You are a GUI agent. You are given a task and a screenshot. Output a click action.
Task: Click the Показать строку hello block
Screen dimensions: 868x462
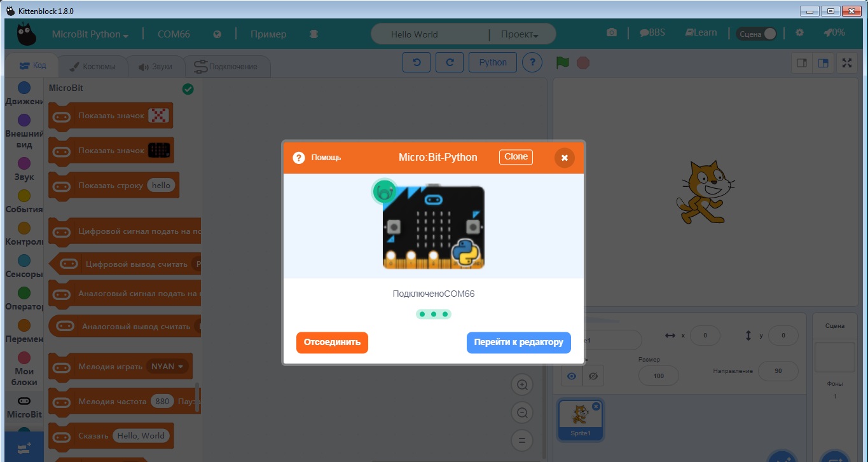(114, 186)
